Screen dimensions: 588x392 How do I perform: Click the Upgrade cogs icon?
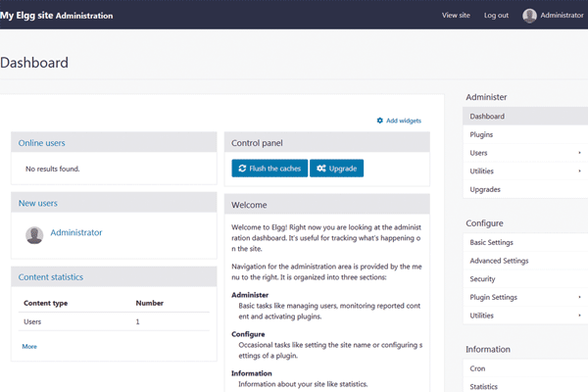(x=320, y=169)
